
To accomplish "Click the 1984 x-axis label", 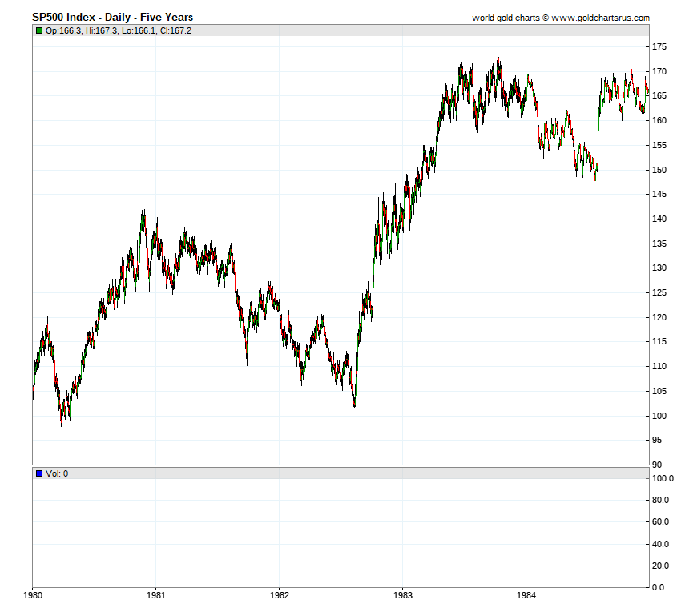I will (x=526, y=595).
